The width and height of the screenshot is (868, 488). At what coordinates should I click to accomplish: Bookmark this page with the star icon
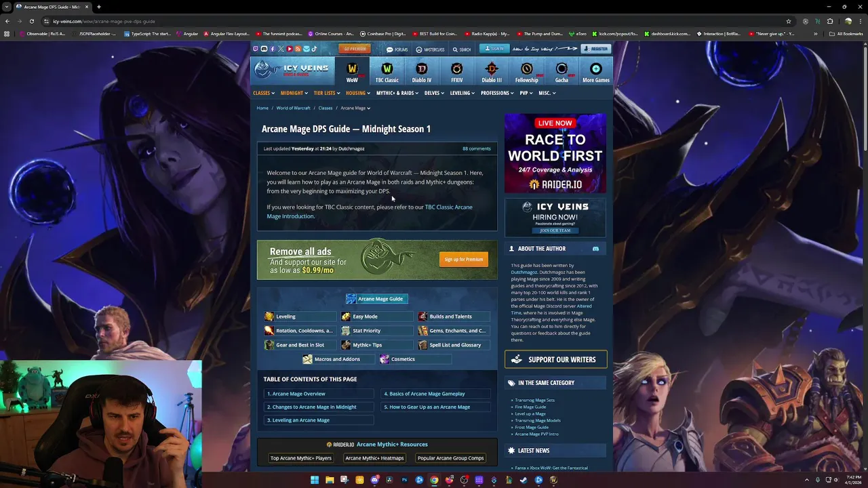point(789,21)
